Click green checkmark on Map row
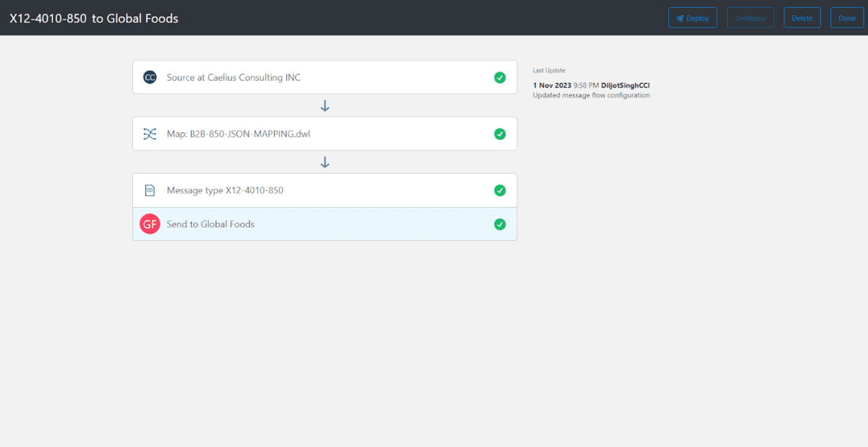868x447 pixels. coord(500,134)
